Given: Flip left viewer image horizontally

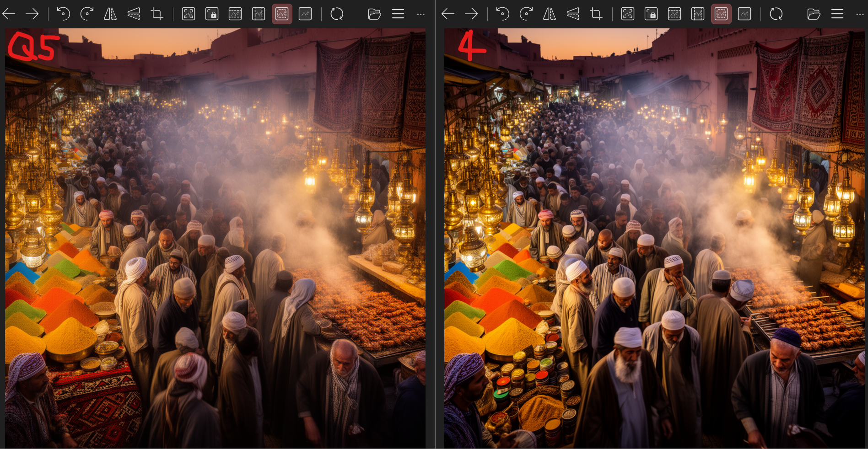Looking at the screenshot, I should 110,14.
